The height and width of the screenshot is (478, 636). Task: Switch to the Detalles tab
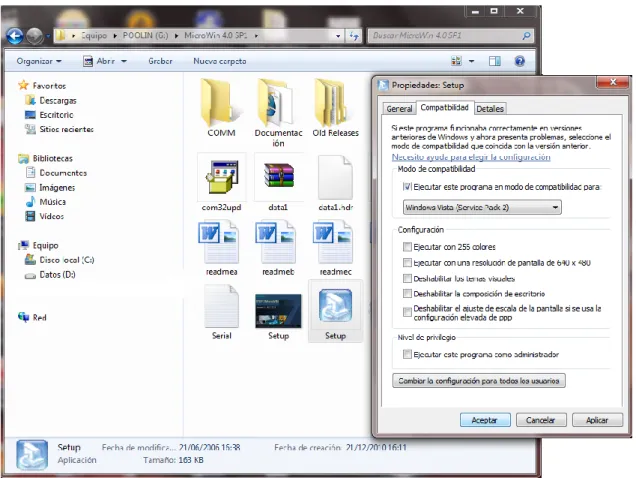[x=490, y=109]
